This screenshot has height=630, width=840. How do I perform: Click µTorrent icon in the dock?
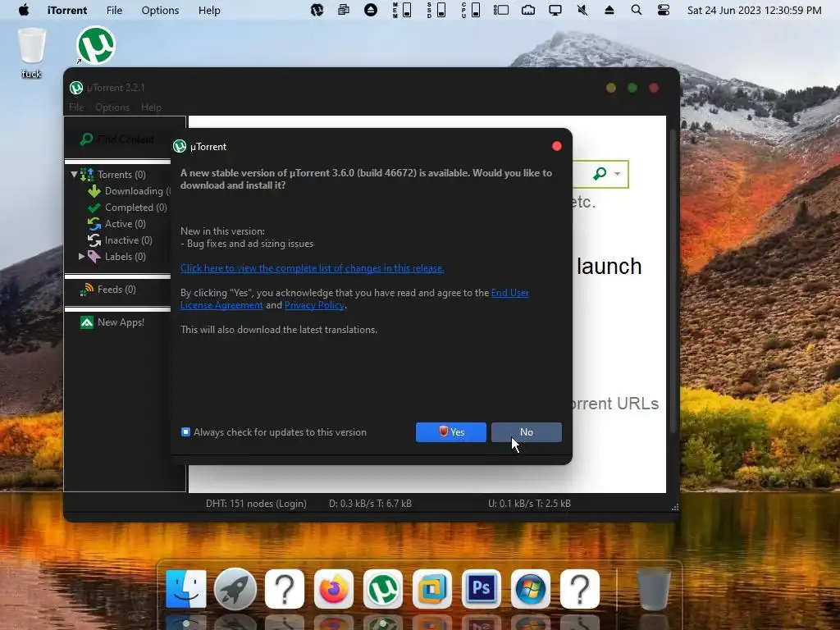click(x=382, y=589)
